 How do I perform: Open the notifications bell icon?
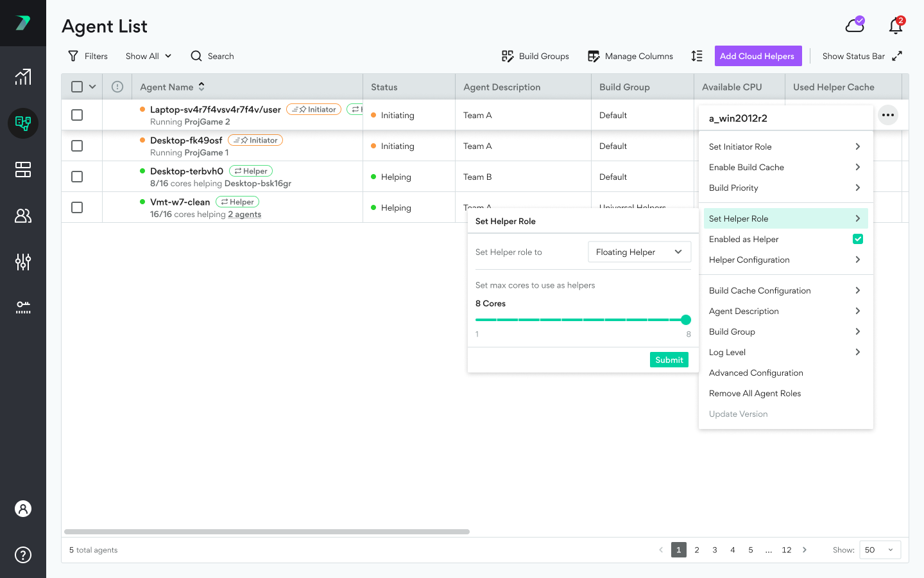pyautogui.click(x=896, y=26)
